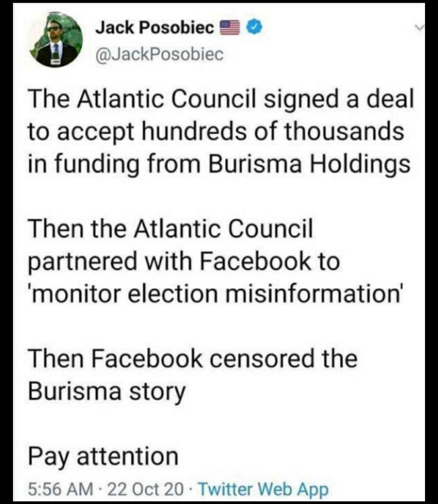The height and width of the screenshot is (504, 438).
Task: Click the 'Burisma story' text
Action: [107, 391]
